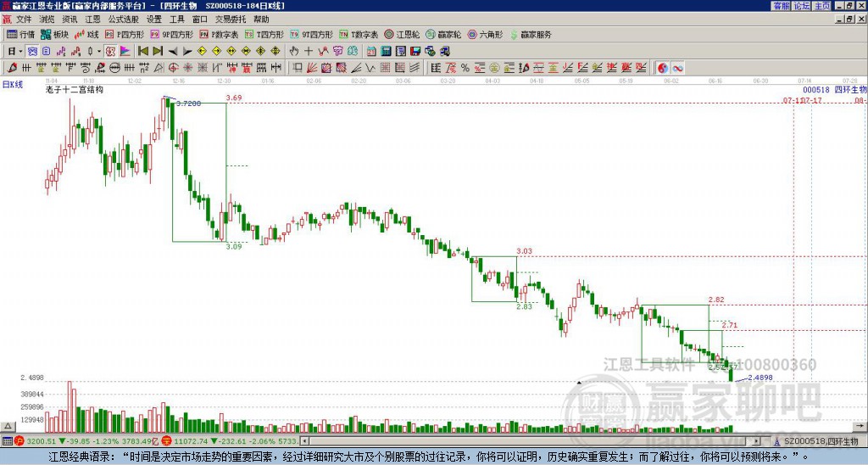Open the 文件 menu
This screenshot has height=465, width=868.
[24, 20]
